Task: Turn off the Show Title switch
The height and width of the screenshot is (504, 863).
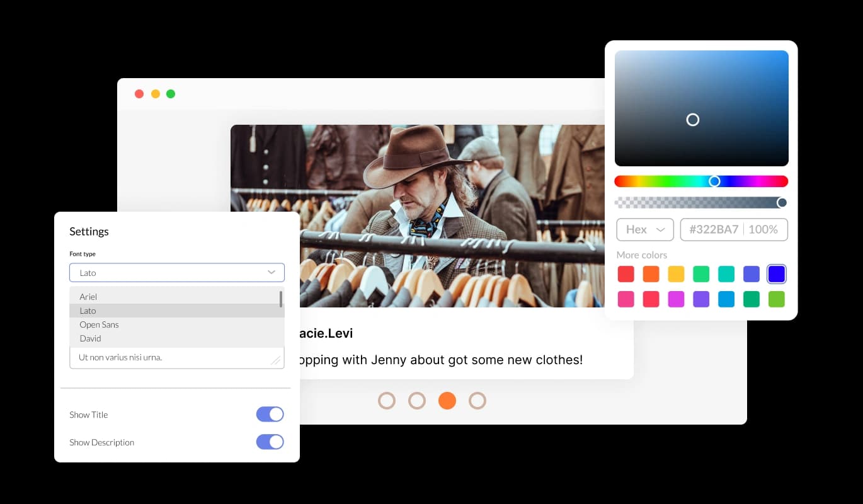Action: tap(270, 414)
